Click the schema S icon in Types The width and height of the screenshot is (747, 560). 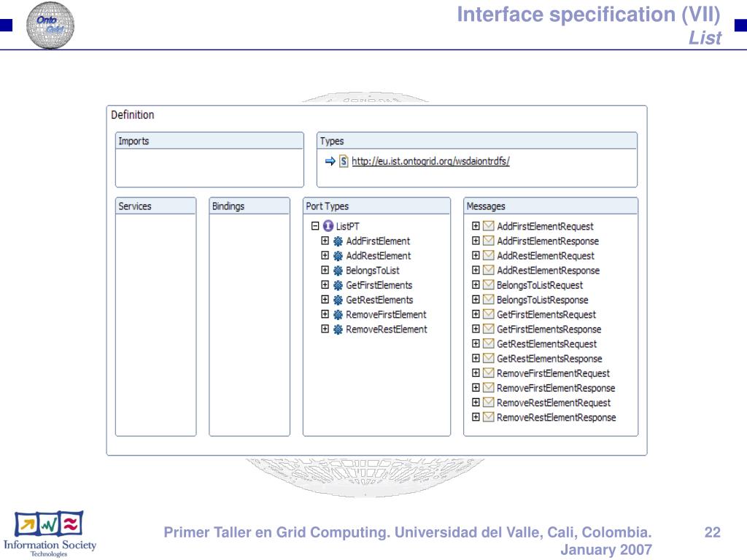tap(344, 161)
